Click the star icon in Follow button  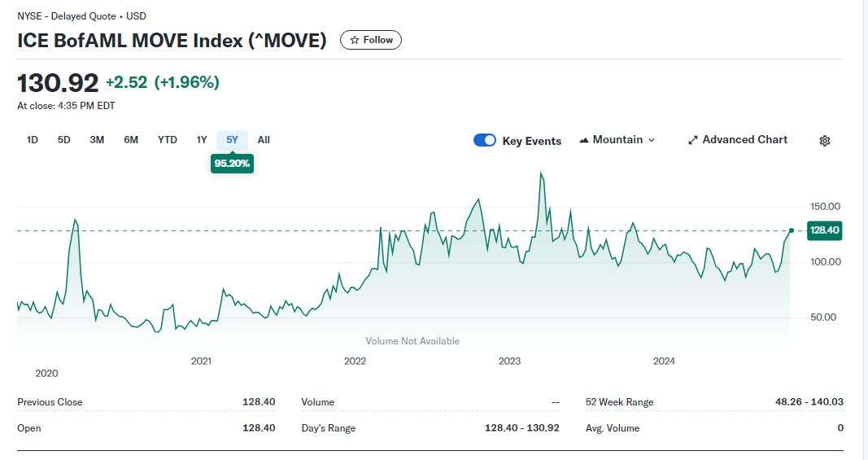355,40
